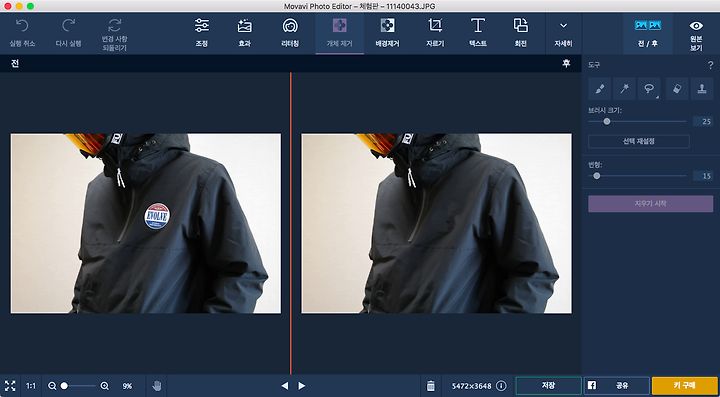720x397 pixels.
Task: Click the Redo (다시 실행) icon
Action: [68, 25]
